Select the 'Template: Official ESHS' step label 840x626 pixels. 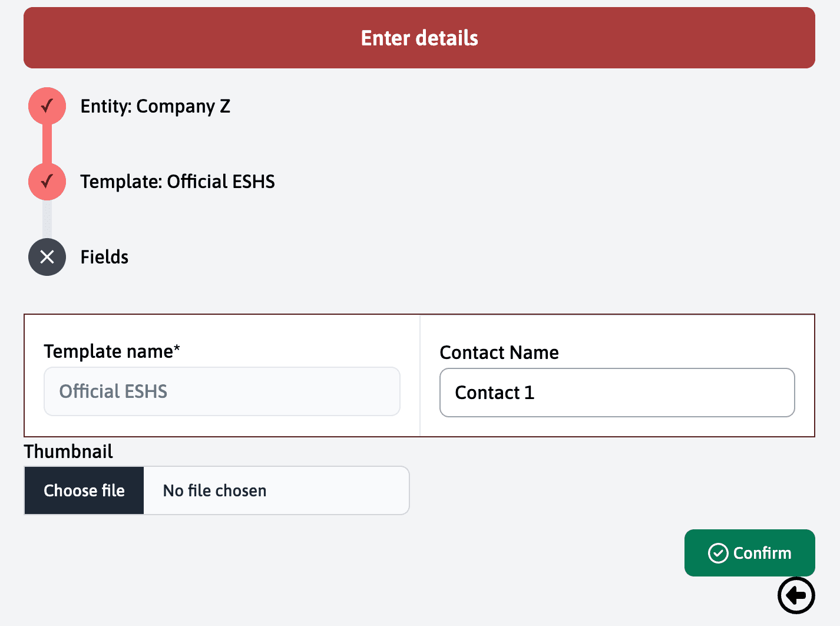[x=177, y=182]
